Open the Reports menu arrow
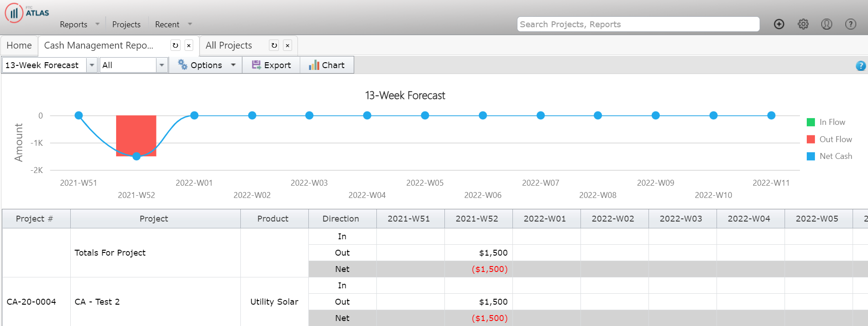 coord(97,24)
